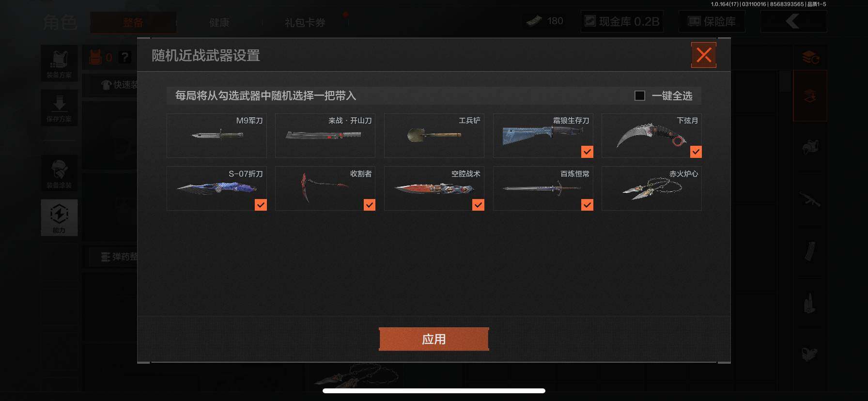
Task: Uncheck the 百炼恒常 sword checkbox
Action: point(587,205)
